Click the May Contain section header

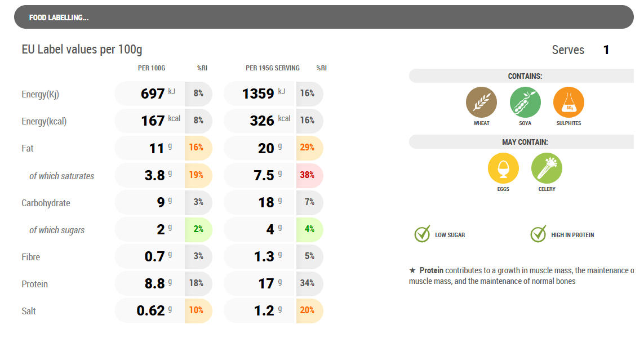pos(525,142)
